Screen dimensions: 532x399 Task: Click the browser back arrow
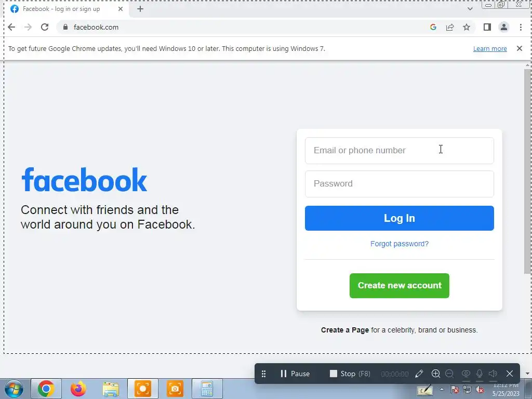click(11, 27)
